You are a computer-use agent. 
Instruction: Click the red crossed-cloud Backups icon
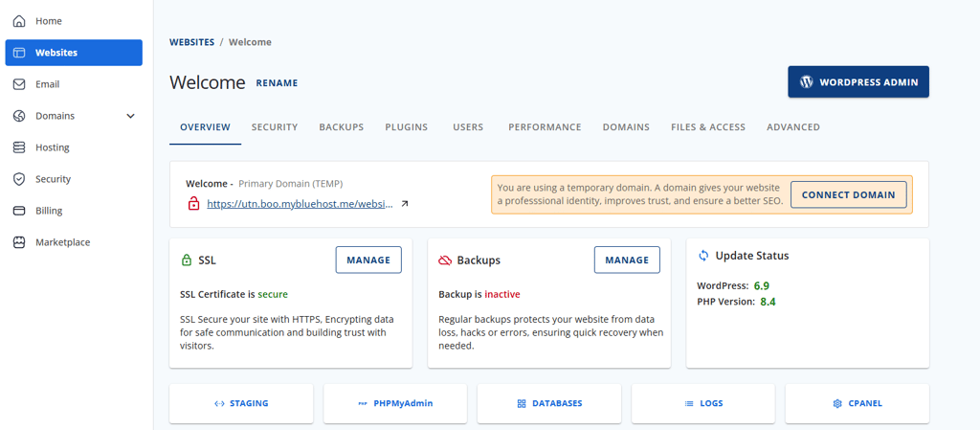click(x=445, y=260)
